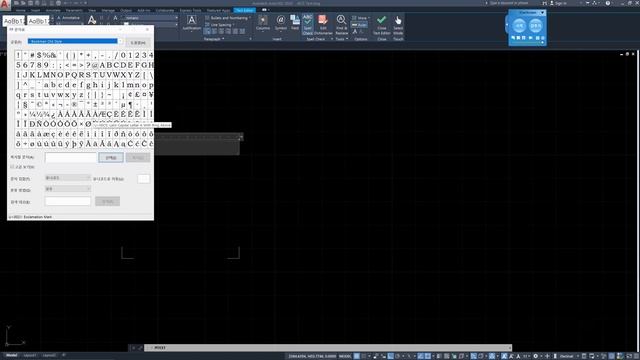Select the £ pound character cell
The height and width of the screenshot is (360, 640).
(138, 94)
